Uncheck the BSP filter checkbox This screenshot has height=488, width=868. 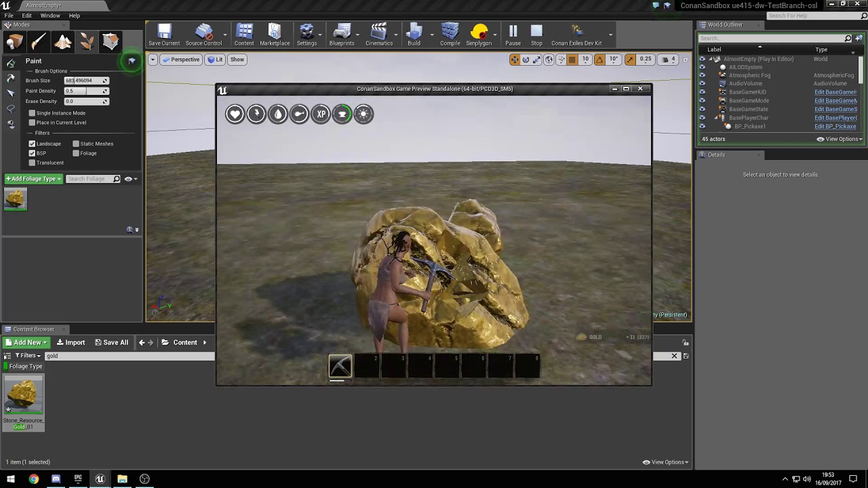pyautogui.click(x=32, y=153)
